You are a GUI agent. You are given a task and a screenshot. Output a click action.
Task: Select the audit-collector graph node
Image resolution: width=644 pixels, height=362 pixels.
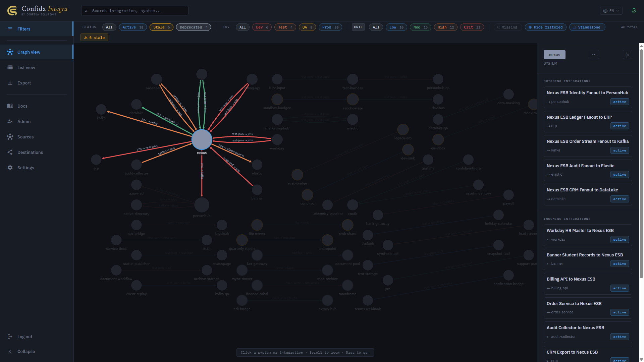coord(136,165)
